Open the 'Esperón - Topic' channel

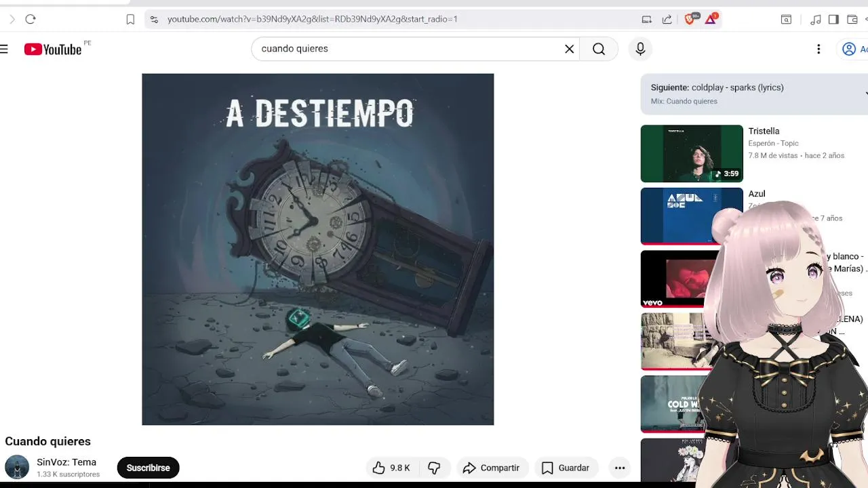(x=773, y=143)
